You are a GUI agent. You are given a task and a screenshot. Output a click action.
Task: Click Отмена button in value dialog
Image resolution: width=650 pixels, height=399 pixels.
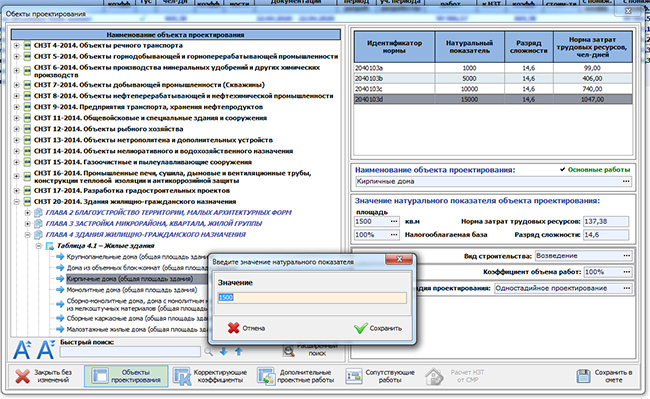click(246, 328)
